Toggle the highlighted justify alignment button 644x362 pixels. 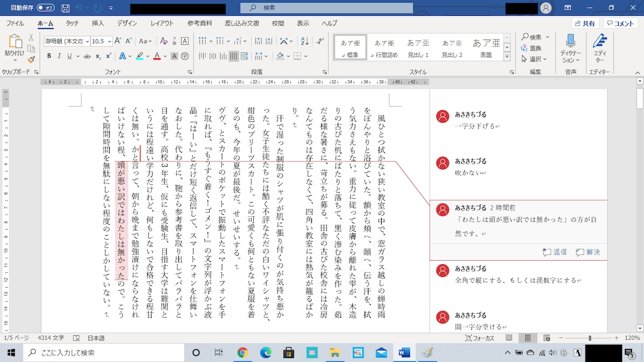click(234, 56)
